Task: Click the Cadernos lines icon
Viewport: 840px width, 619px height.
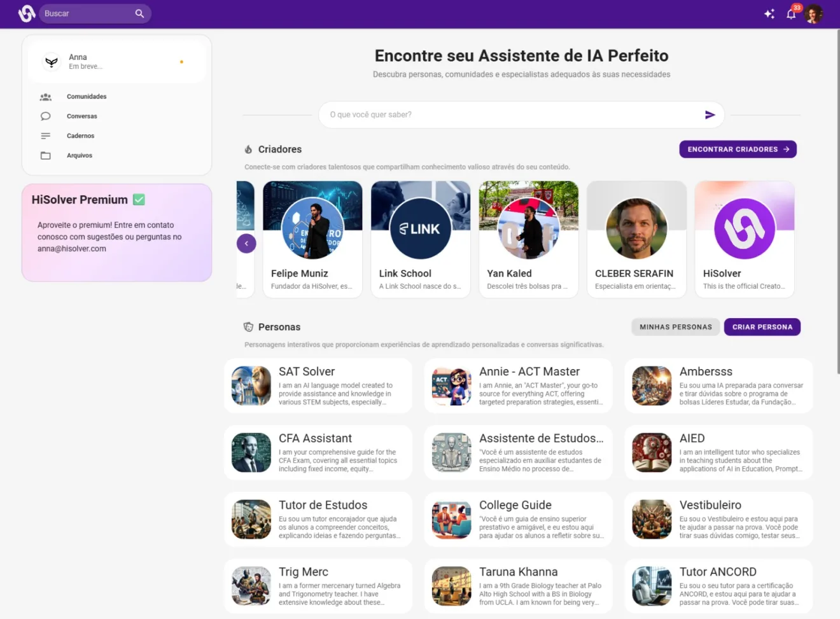Action: (46, 136)
